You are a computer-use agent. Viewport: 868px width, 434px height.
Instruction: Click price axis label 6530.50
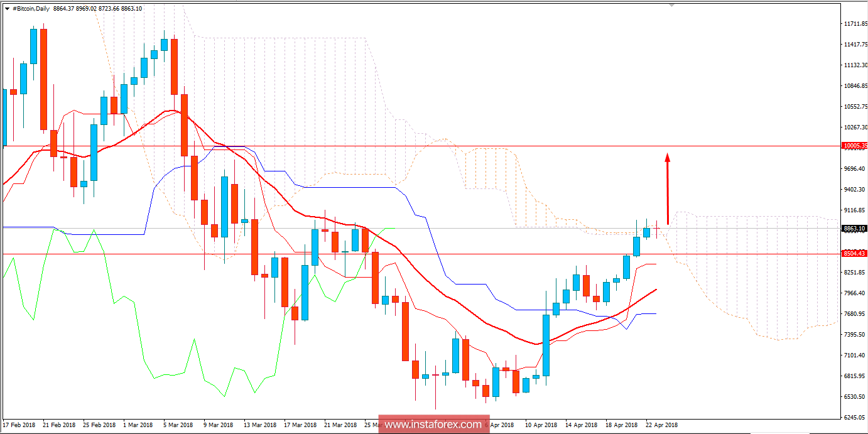click(856, 397)
